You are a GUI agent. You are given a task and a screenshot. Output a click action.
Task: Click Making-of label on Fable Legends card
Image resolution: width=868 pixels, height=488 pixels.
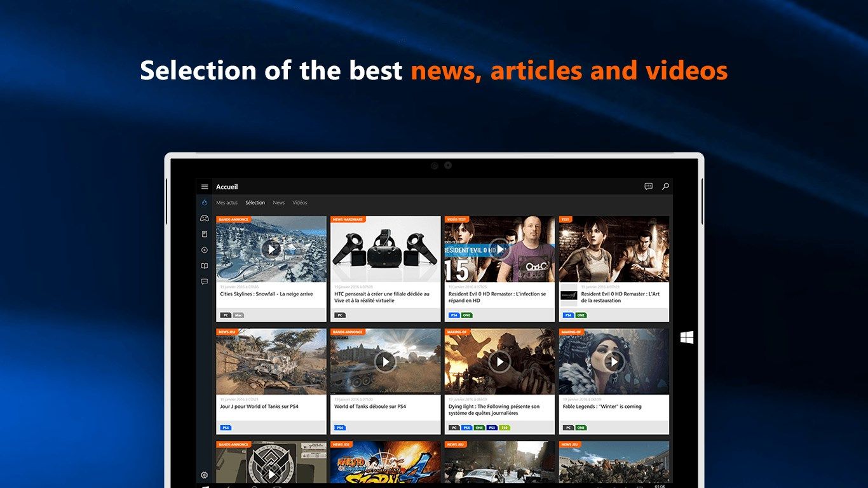click(x=572, y=332)
